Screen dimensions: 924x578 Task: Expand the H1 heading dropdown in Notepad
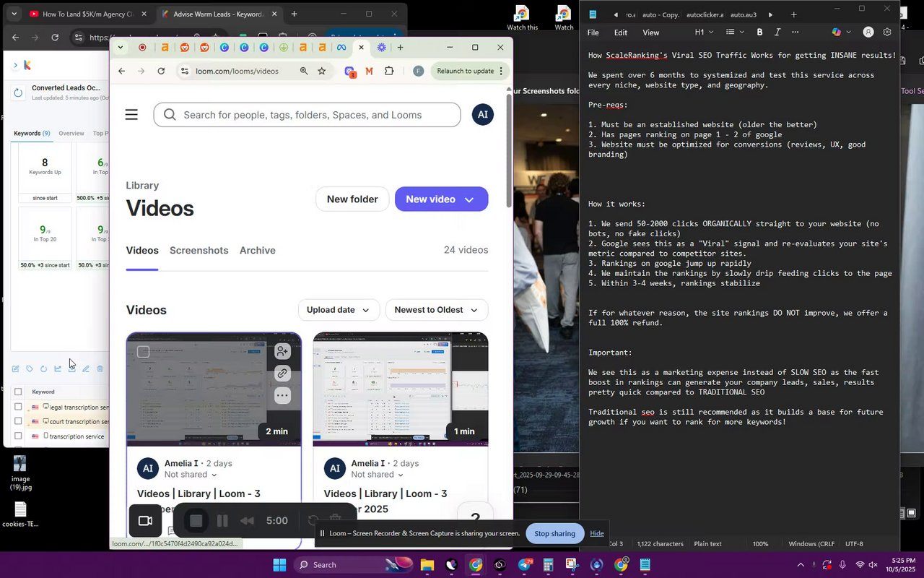point(704,33)
